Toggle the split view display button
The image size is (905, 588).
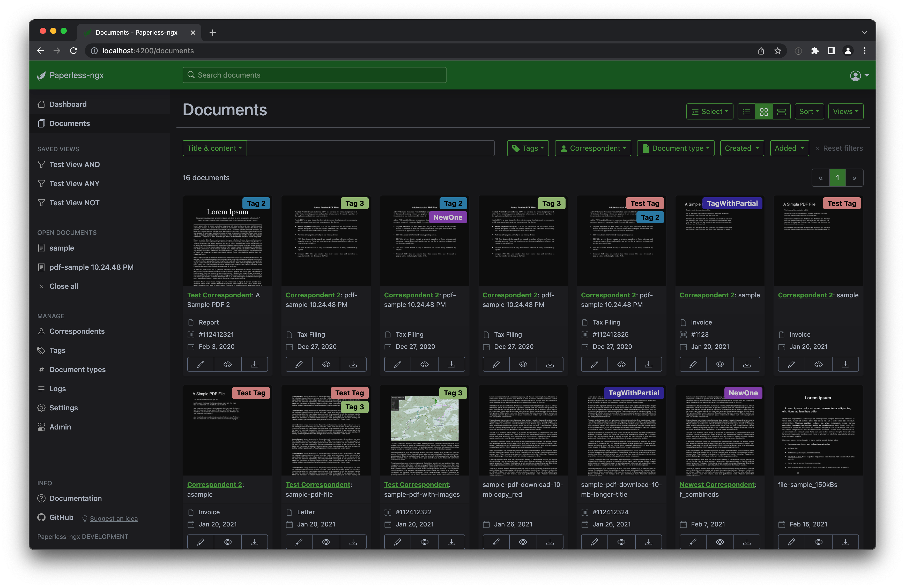click(x=781, y=111)
